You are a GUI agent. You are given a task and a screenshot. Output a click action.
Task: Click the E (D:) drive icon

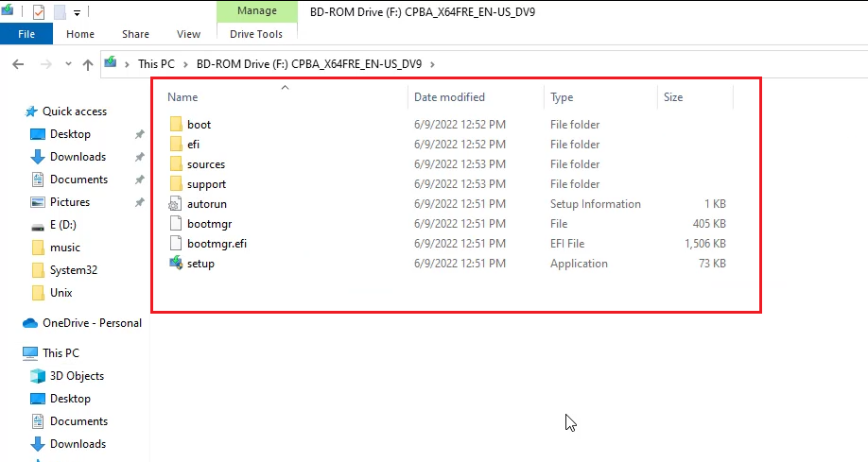[x=38, y=227]
